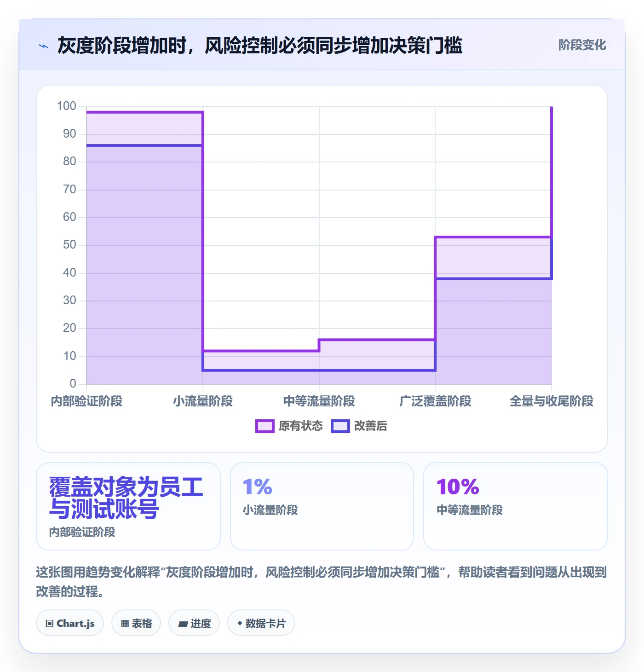The image size is (644, 672).
Task: Click the 小流量阶段 caption under 1%
Action: point(270,510)
